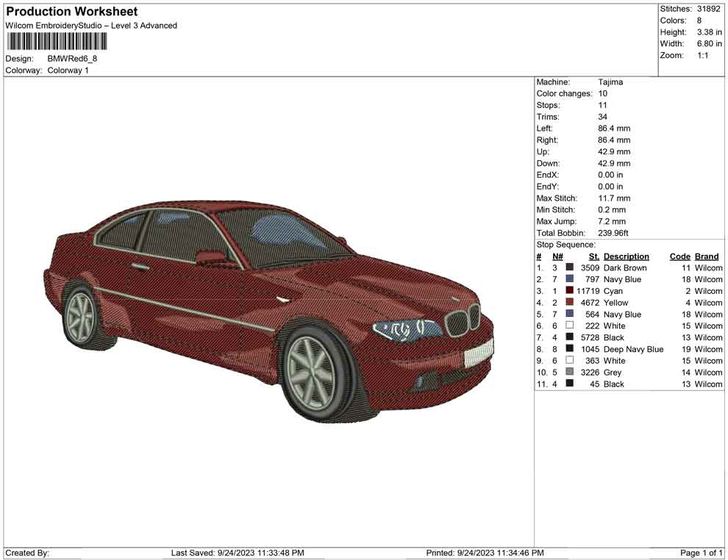
Task: Click the 'Printed: 9/24/2023 11:34:46 PM' footer text
Action: [x=485, y=553]
